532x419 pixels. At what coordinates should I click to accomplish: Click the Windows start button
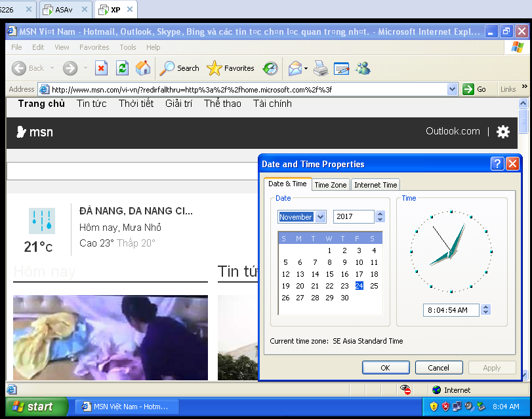(x=36, y=407)
